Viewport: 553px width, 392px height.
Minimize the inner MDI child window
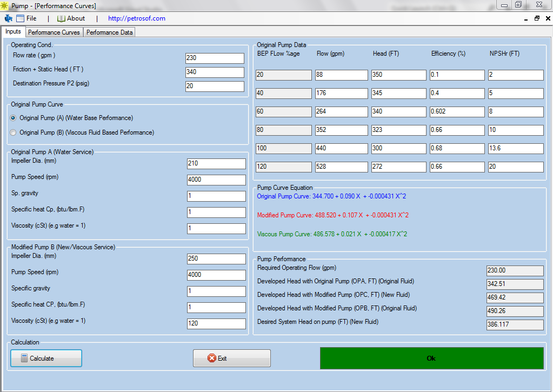(526, 19)
